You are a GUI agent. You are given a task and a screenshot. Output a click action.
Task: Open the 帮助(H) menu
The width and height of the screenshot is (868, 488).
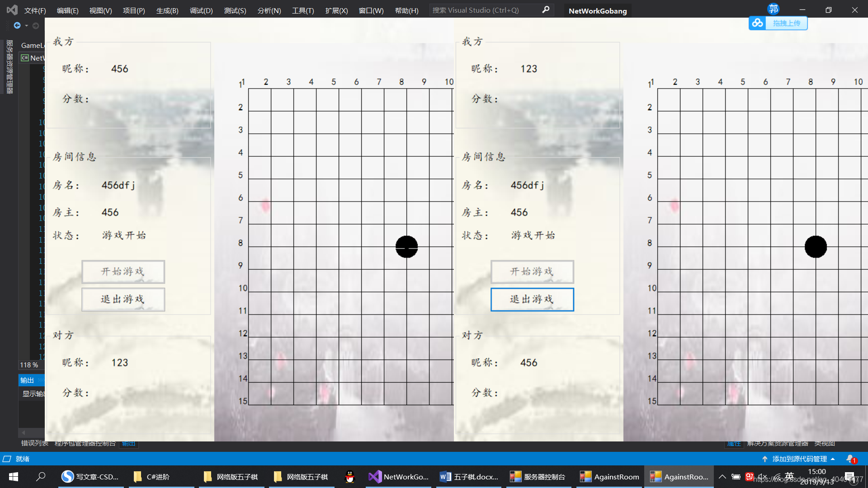(x=406, y=10)
